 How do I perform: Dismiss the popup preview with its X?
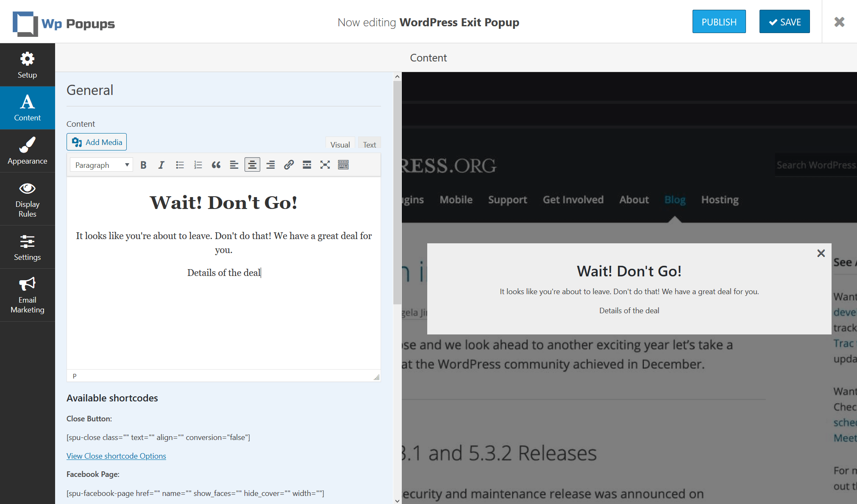821,253
